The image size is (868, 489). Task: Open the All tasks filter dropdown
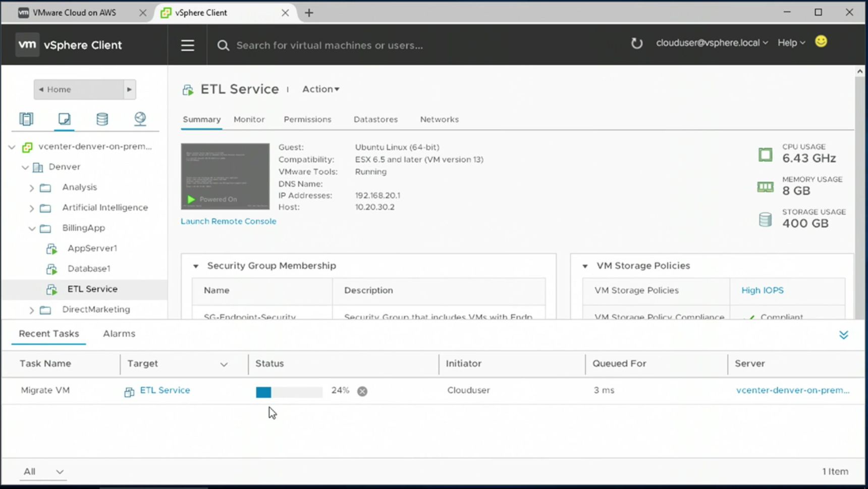click(43, 471)
